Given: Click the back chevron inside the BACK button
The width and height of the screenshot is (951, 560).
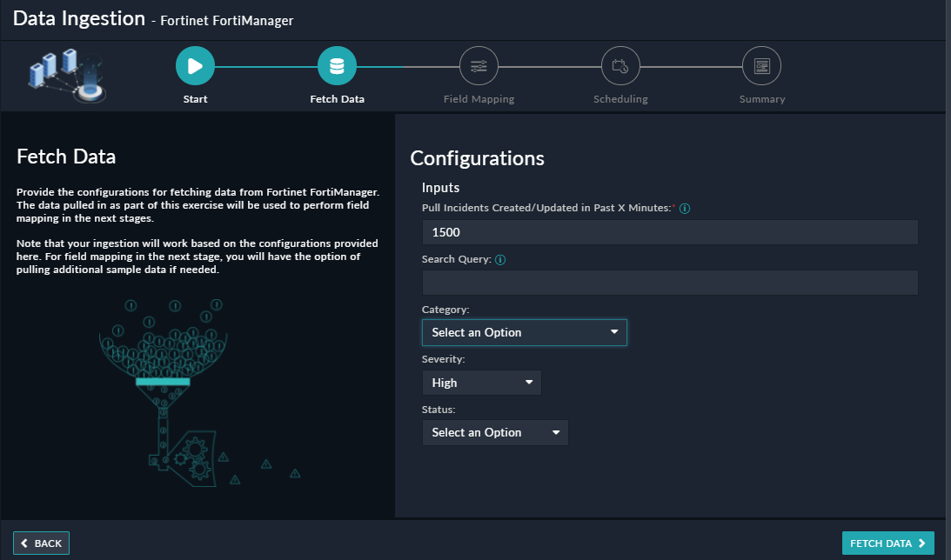Looking at the screenshot, I should (24, 543).
